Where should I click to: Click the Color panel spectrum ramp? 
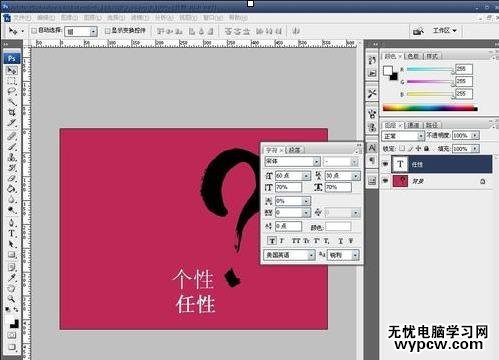(430, 108)
